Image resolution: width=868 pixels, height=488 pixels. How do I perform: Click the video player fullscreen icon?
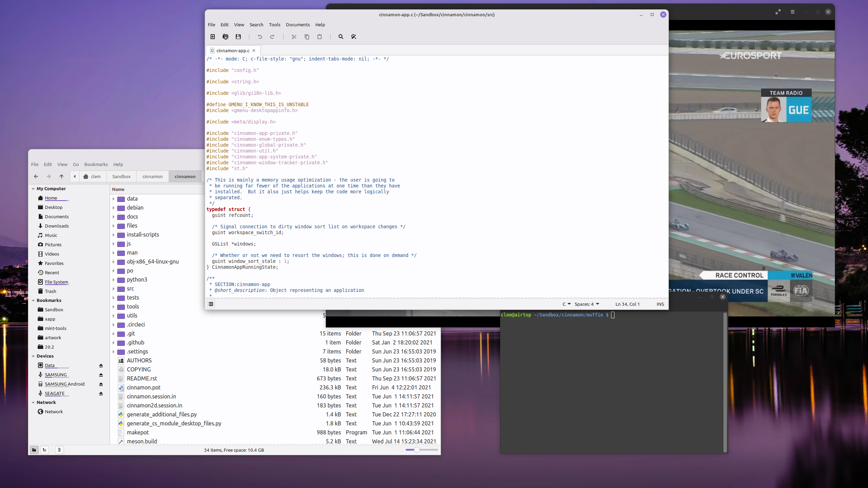(x=778, y=12)
